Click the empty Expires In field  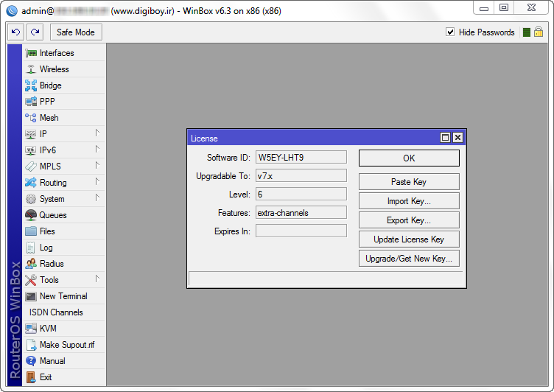(x=301, y=231)
